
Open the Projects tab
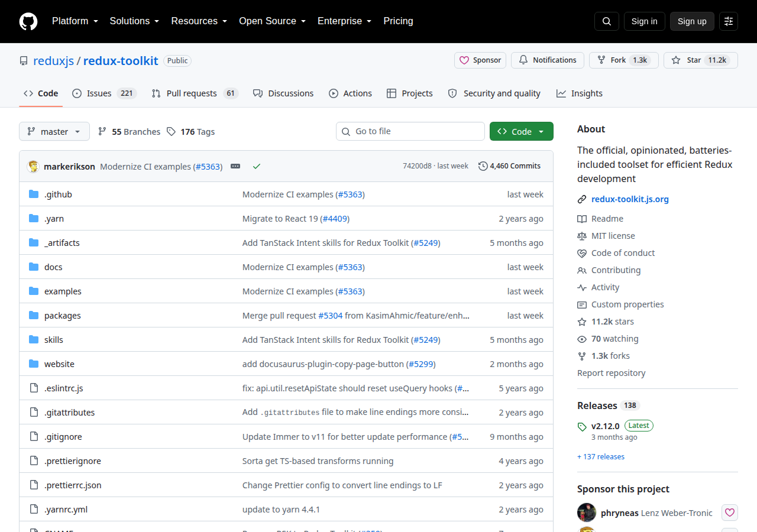pos(410,93)
